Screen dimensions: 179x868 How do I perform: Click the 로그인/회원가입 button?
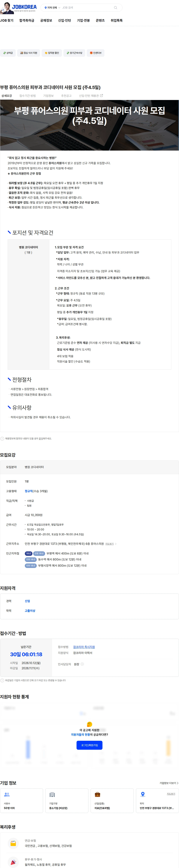(89, 745)
